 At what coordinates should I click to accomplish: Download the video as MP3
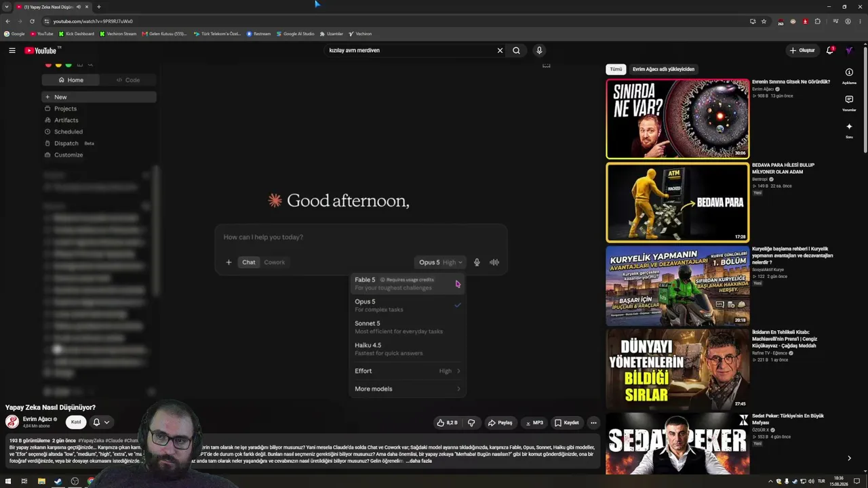coord(534,423)
